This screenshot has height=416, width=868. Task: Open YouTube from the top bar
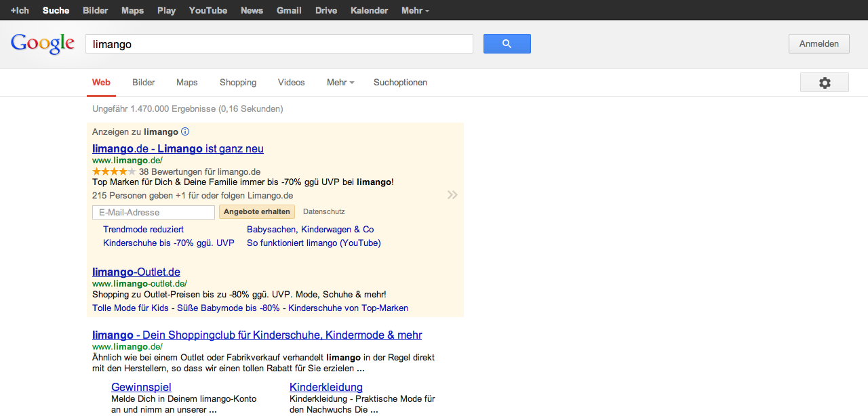(x=208, y=11)
